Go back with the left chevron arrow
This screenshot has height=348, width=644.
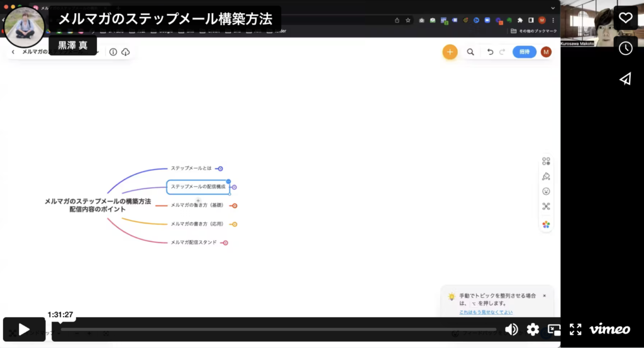click(x=13, y=52)
